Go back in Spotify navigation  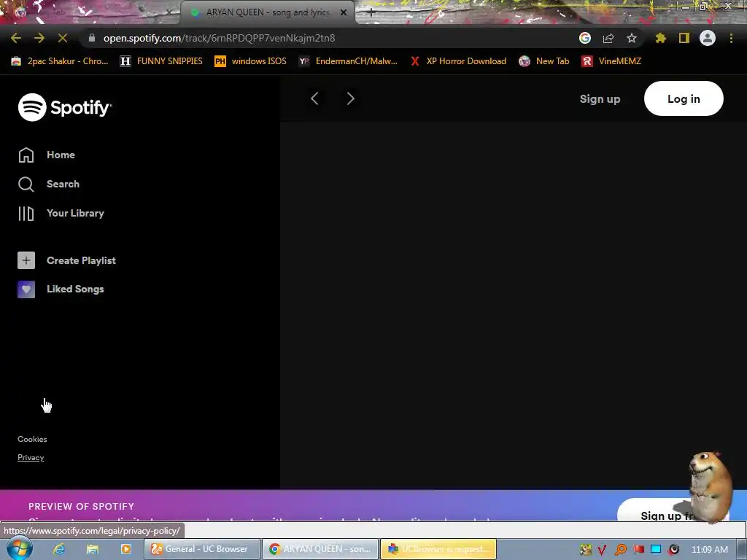pos(314,98)
